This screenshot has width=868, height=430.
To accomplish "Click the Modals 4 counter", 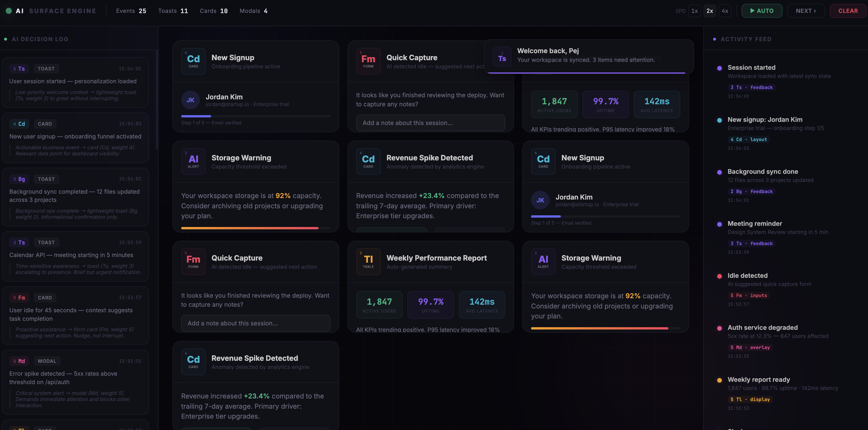I will [x=253, y=11].
